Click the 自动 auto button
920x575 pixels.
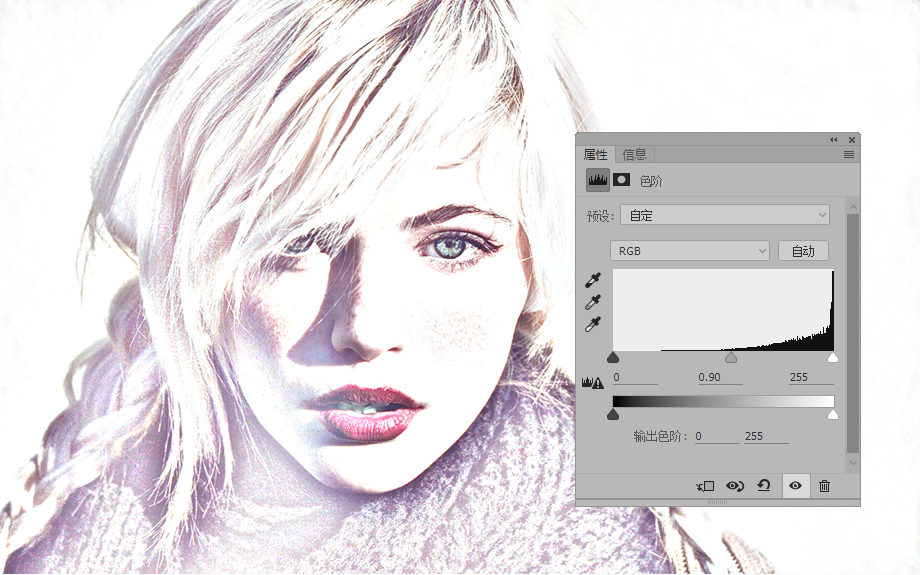pyautogui.click(x=803, y=251)
